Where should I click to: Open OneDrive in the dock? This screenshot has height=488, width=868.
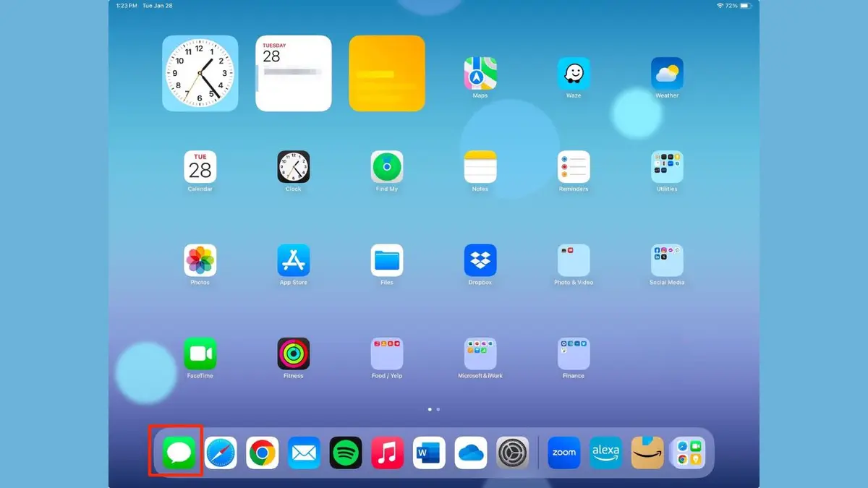(x=472, y=453)
